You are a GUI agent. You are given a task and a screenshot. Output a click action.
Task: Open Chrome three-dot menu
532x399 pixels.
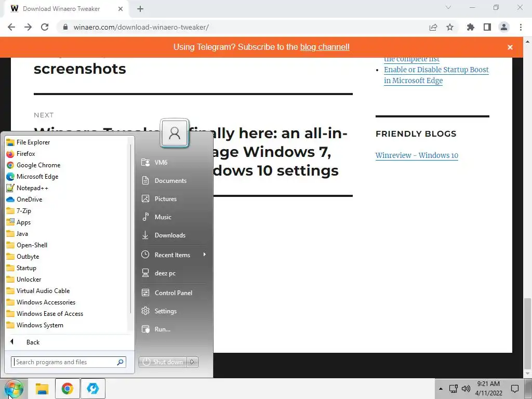tap(521, 27)
